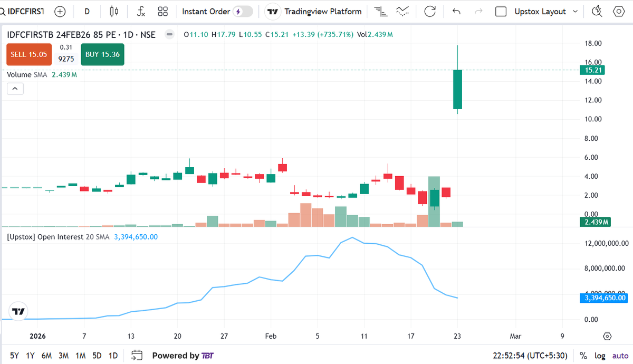Click the 3,394,650.00 open interest axis label
633x364 pixels.
[x=604, y=298]
